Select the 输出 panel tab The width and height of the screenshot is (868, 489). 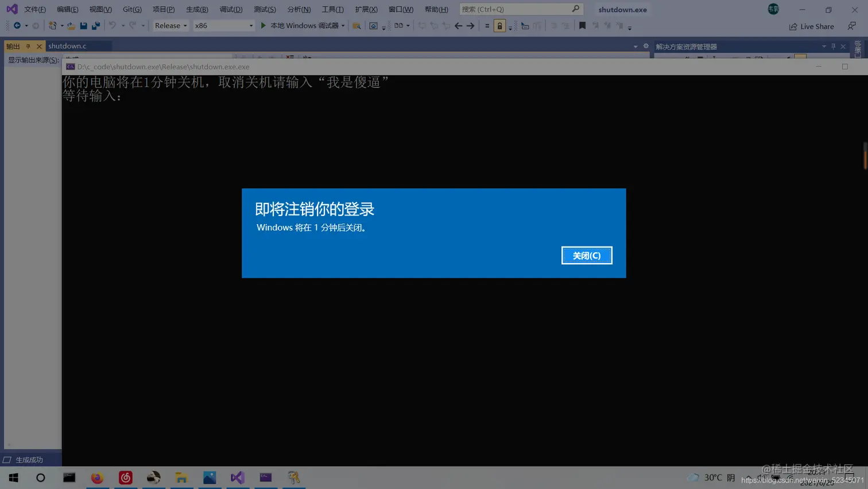[x=13, y=47]
